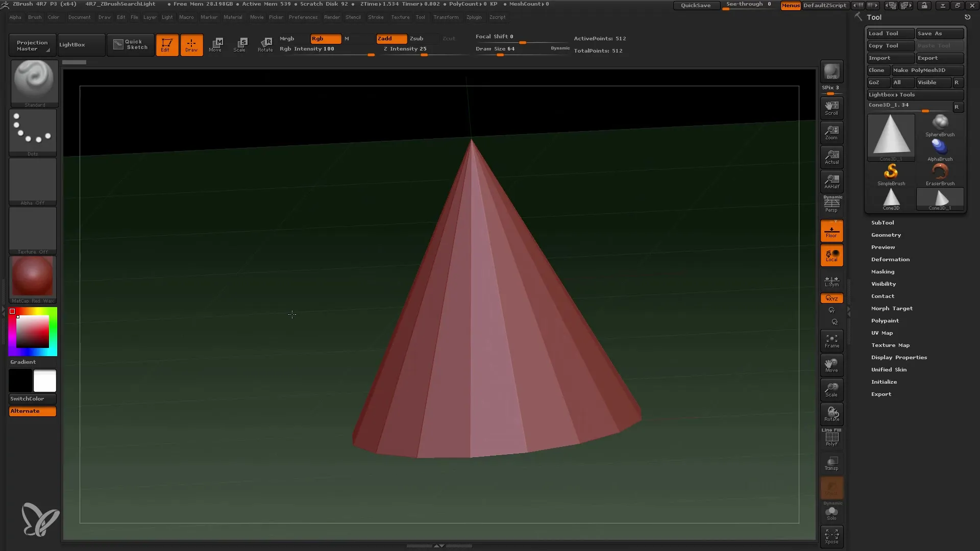Click the Rotate icon in right shelf
Screen dimensions: 980x551
pyautogui.click(x=831, y=414)
